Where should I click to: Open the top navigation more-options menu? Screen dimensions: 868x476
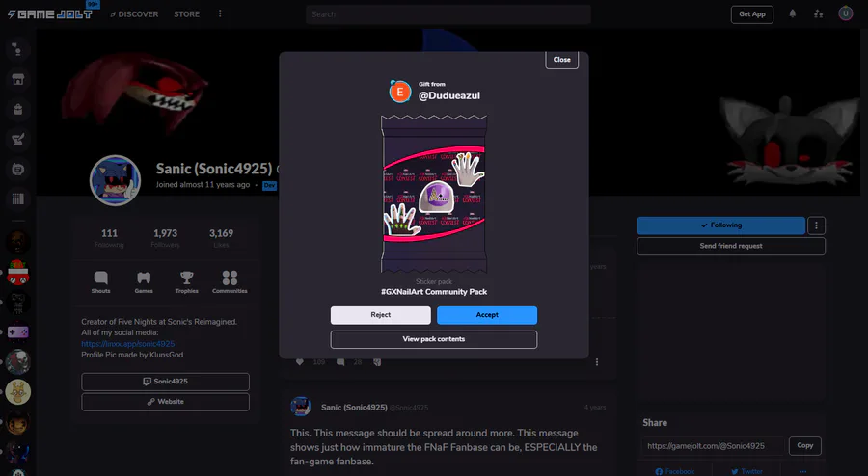pos(220,13)
